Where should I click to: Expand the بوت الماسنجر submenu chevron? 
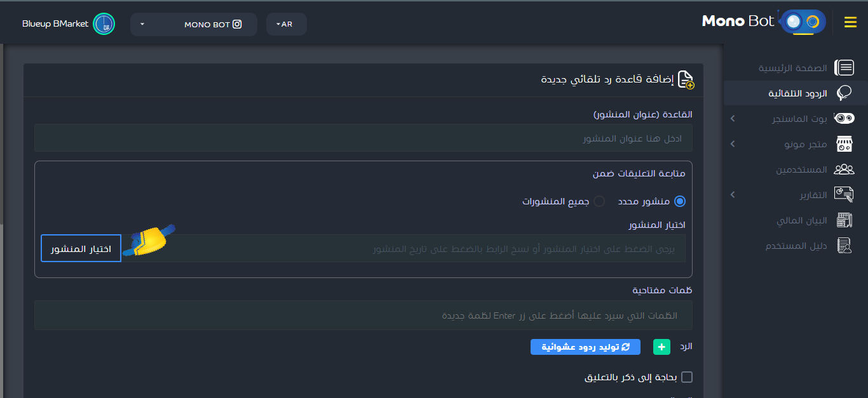coord(732,118)
